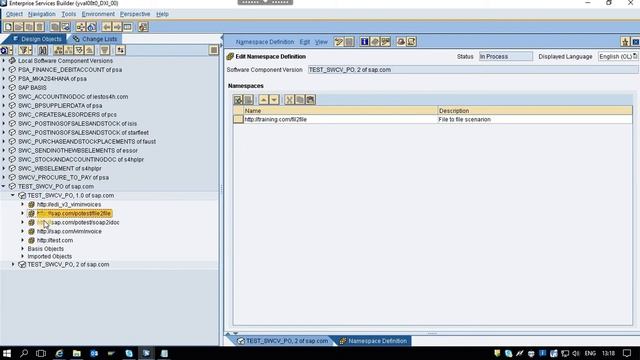Click the 'File to file scenarion' description cell
Screen dimensions: 640x360
tap(535, 119)
